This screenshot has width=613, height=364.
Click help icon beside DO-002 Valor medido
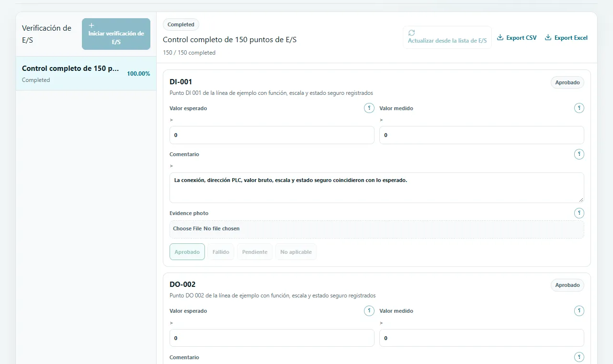click(x=579, y=311)
